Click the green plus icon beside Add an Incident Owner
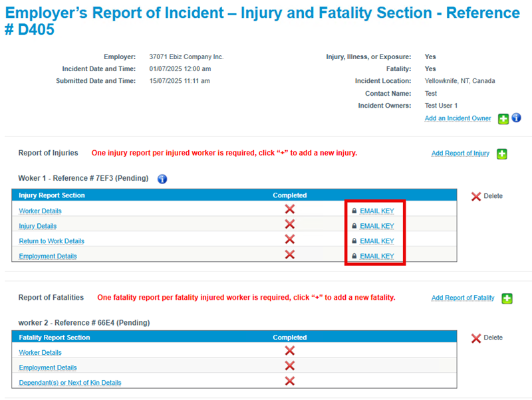 (x=503, y=119)
